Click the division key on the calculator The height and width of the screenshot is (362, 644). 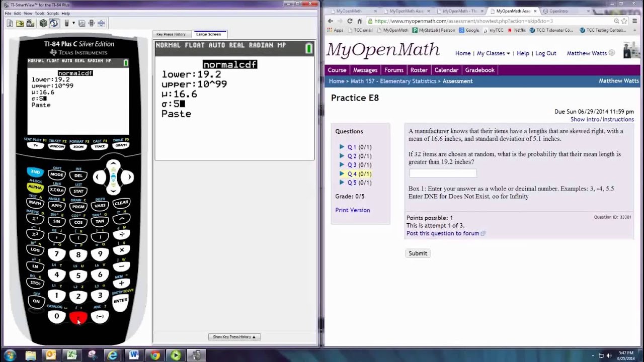pyautogui.click(x=121, y=234)
